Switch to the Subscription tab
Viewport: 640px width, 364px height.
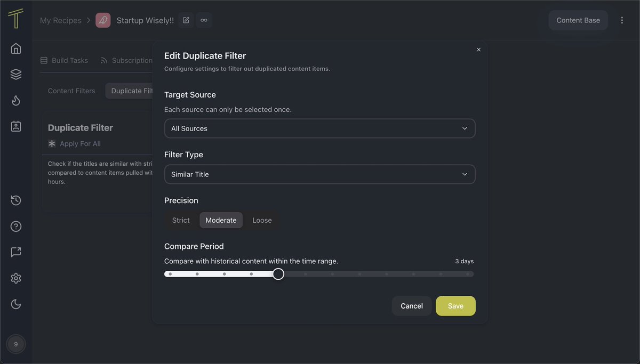127,60
